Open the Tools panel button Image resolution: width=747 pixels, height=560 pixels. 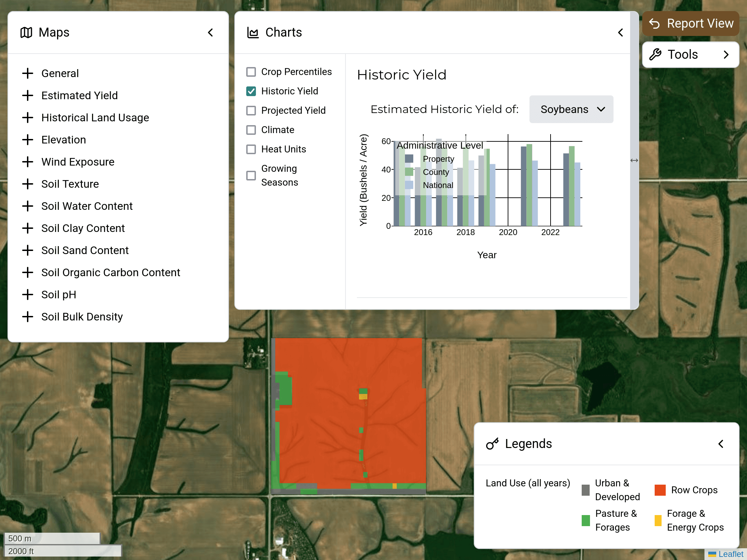point(691,55)
